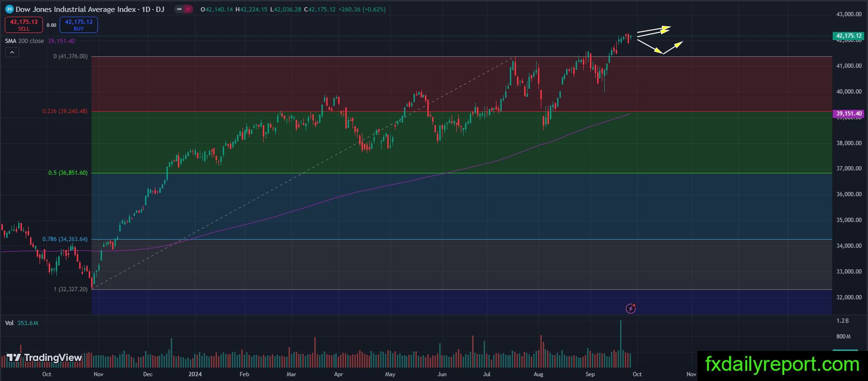This screenshot has height=381, width=868.
Task: Click the Mar label on the time axis
Action: coord(291,374)
